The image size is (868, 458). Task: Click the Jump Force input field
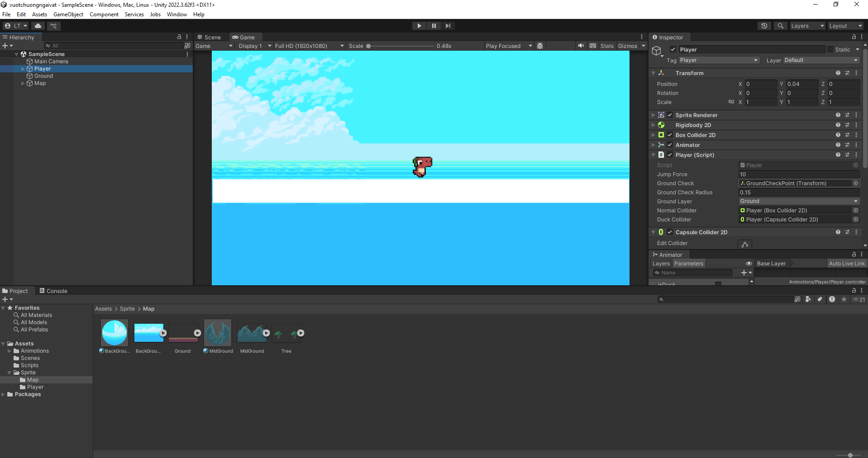pyautogui.click(x=799, y=175)
